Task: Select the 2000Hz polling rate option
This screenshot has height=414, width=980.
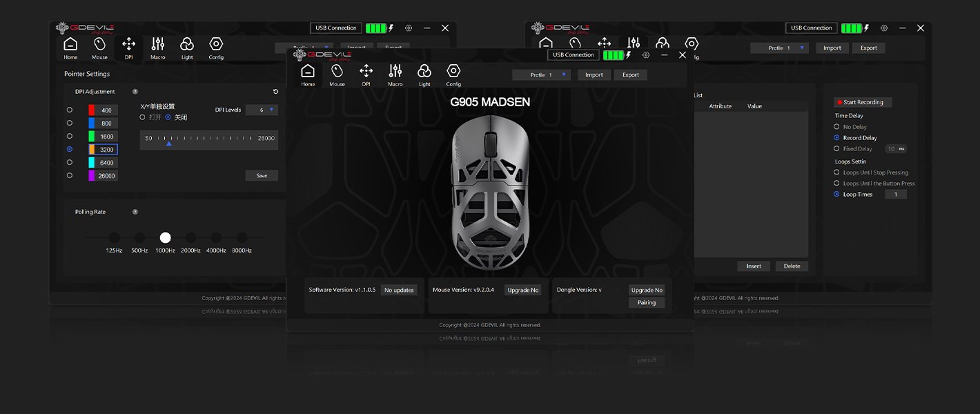Action: pyautogui.click(x=190, y=238)
